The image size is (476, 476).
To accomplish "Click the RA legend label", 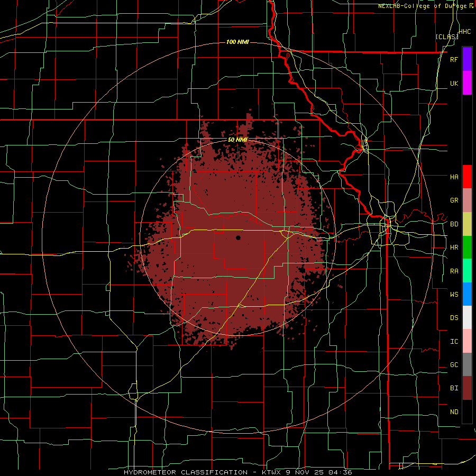I will pos(454,271).
